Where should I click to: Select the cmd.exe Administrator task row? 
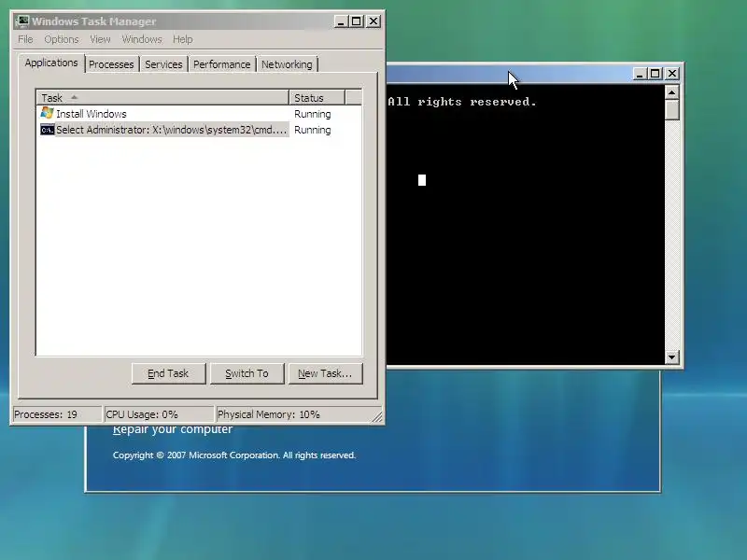(x=199, y=130)
